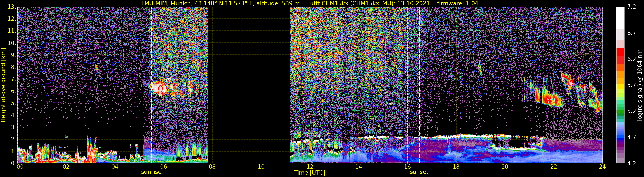This screenshot has width=644, height=177.
Task: Click the x-axis tick label 08
Action: click(212, 167)
